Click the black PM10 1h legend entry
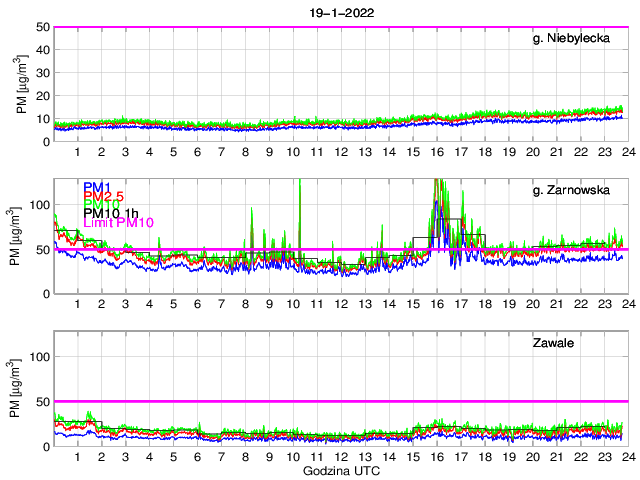 point(110,213)
